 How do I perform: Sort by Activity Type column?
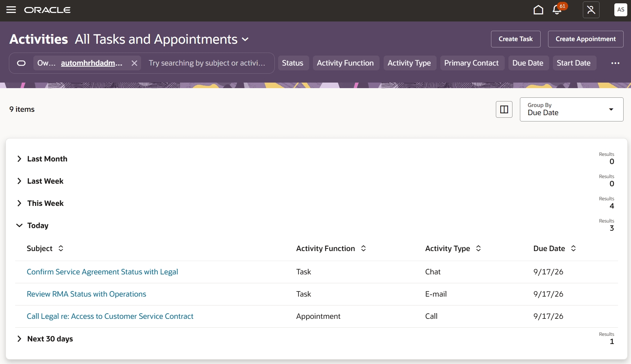pos(478,248)
